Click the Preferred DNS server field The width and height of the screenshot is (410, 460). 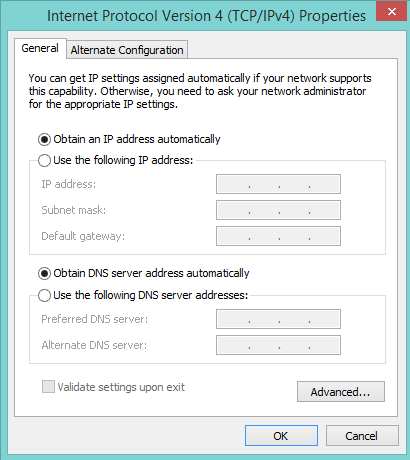(278, 319)
